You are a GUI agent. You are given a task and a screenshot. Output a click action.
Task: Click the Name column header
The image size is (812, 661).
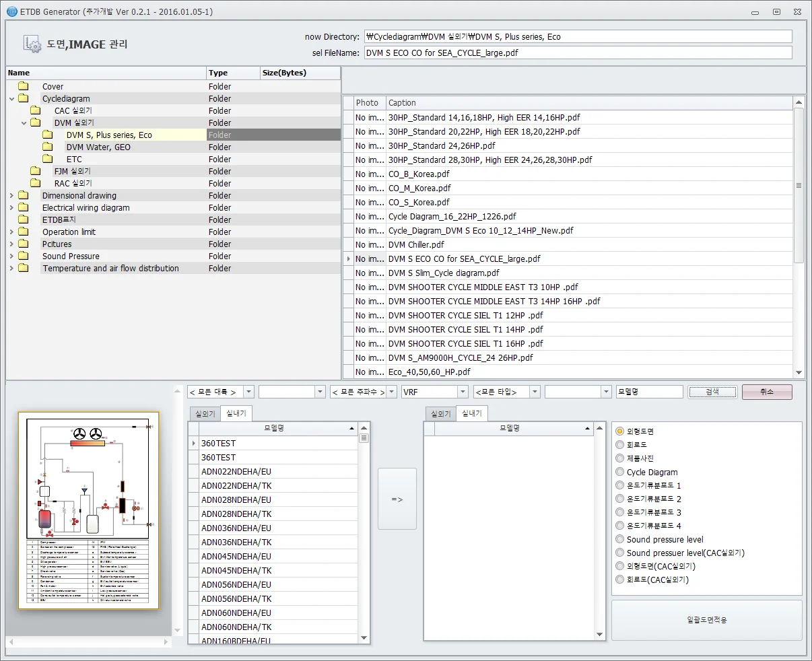[106, 73]
